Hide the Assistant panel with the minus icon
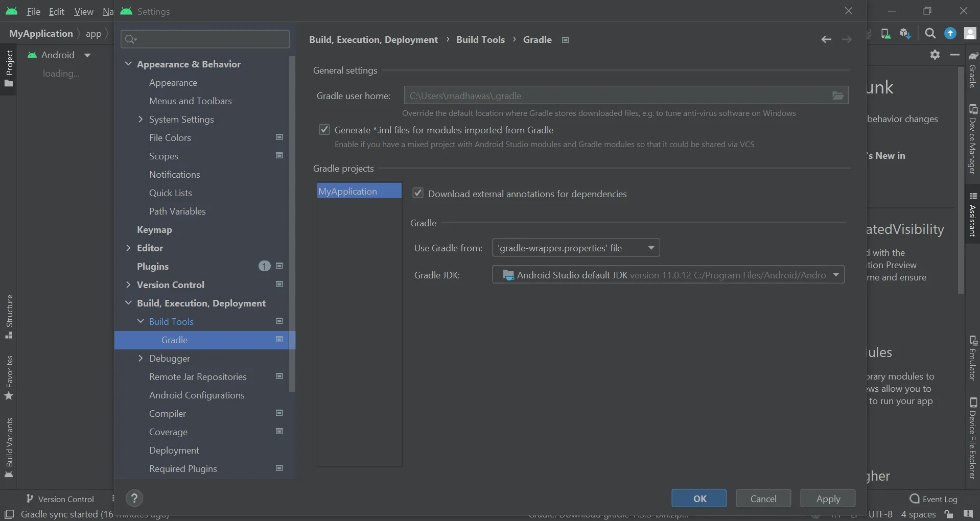Screen dimensions: 980x521 (x=955, y=55)
